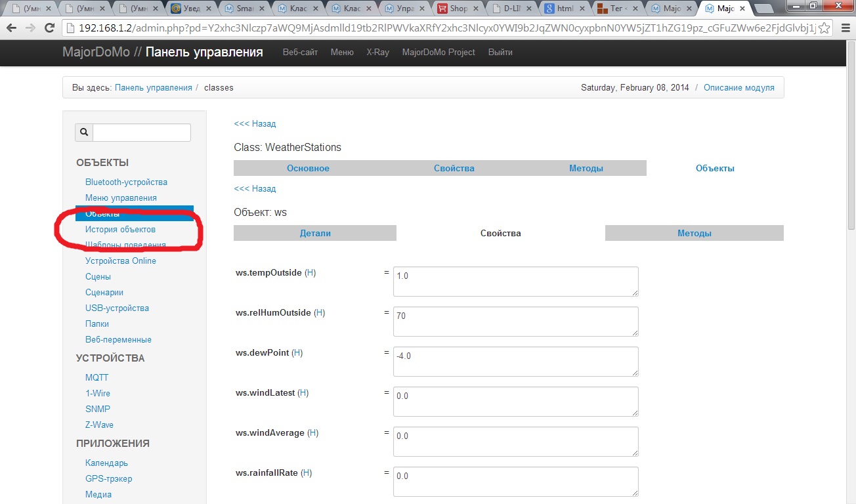Viewport: 856px width, 504px height.
Task: Open Устройства Online in the sidebar
Action: click(121, 261)
